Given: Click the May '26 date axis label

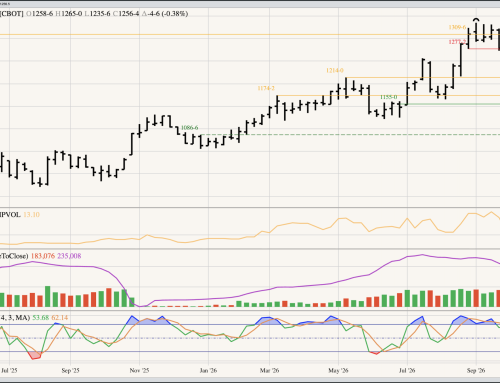Looking at the screenshot, I should [338, 371].
